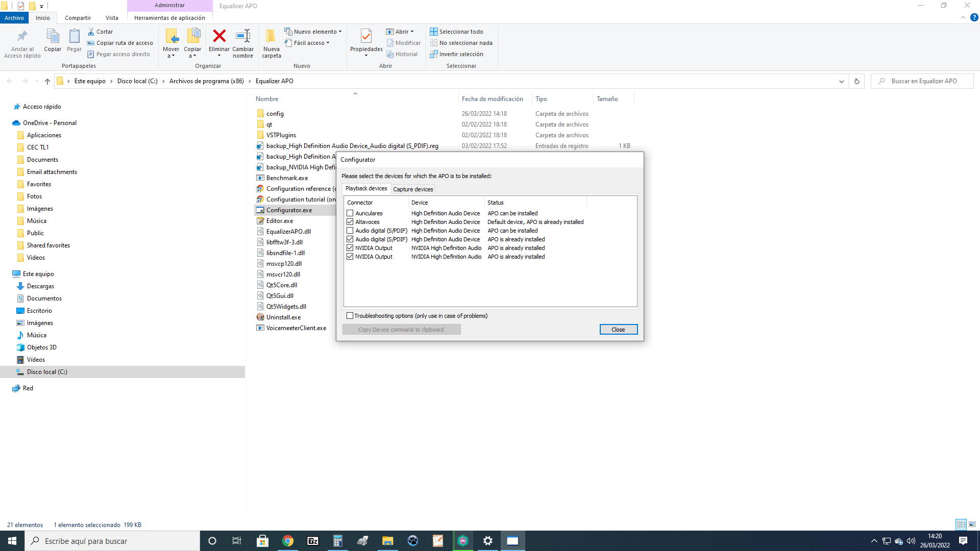The width and height of the screenshot is (980, 551).
Task: Click the red Eliminar X icon
Action: pos(219,36)
